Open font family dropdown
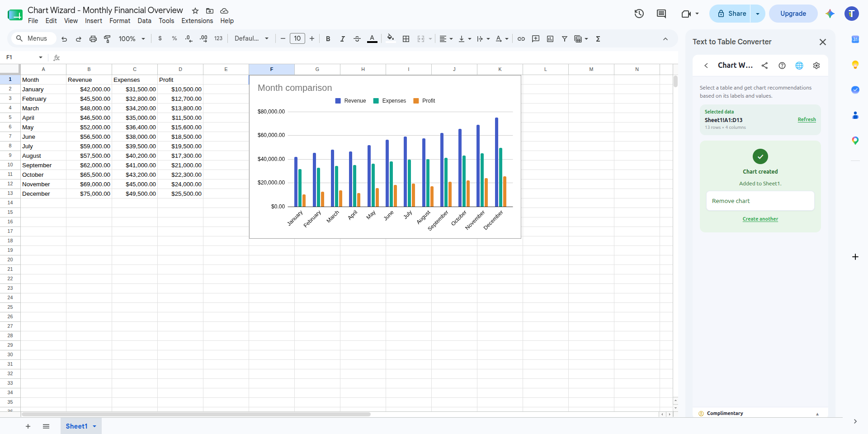The width and height of the screenshot is (868, 434). tap(251, 39)
